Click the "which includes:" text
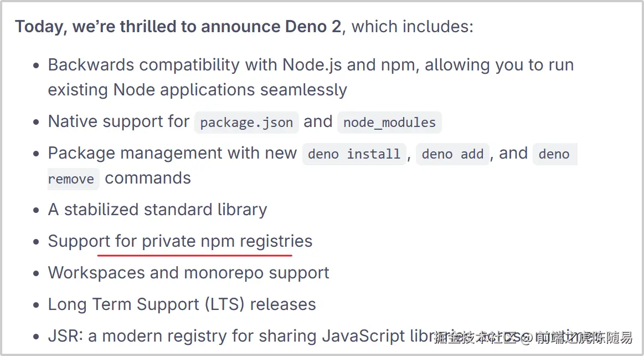This screenshot has height=356, width=644. point(412,26)
